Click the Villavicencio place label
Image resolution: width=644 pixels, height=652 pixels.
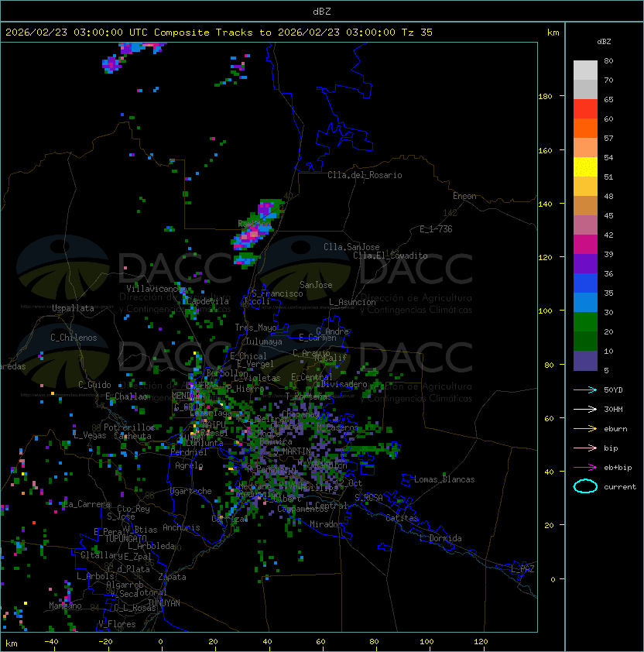click(156, 289)
